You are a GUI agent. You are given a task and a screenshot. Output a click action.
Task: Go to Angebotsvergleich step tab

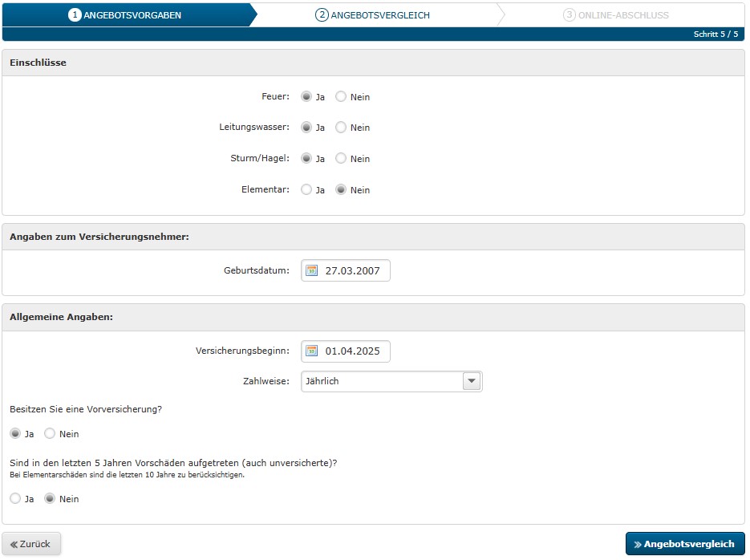click(372, 14)
